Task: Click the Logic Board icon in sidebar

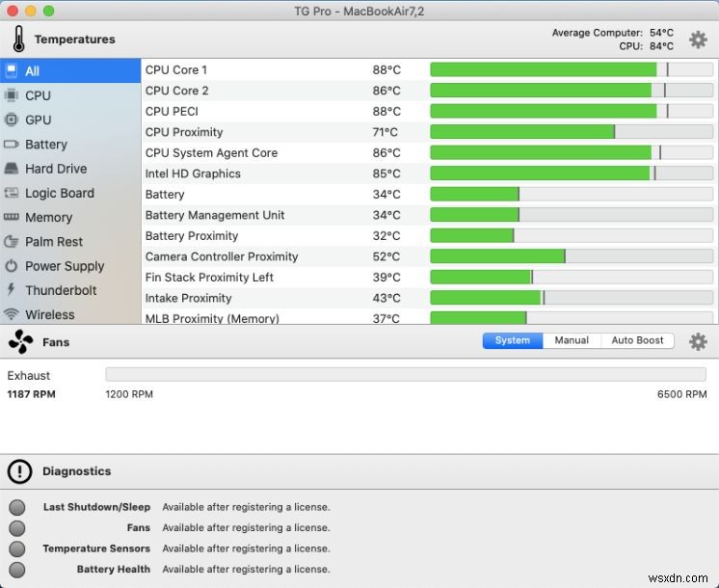Action: pyautogui.click(x=12, y=193)
